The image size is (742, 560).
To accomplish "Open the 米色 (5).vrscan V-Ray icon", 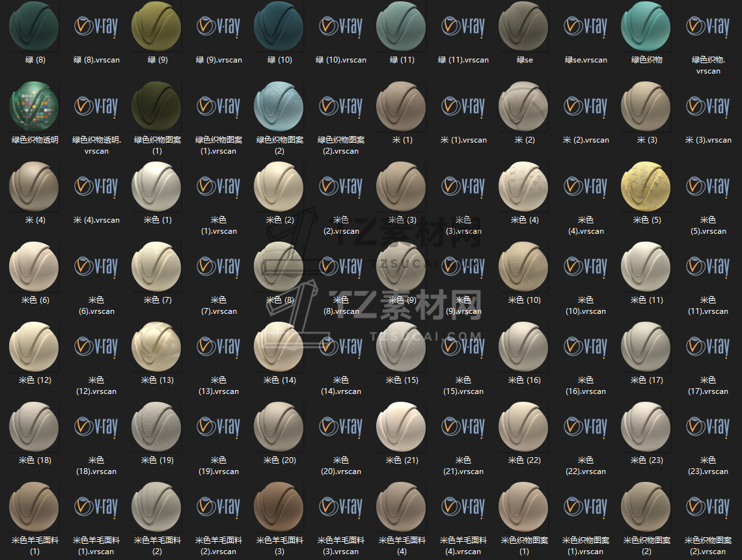I will coord(708,186).
